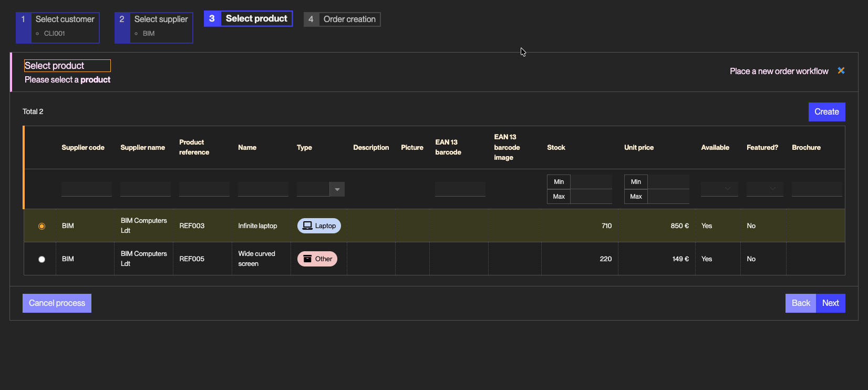Expand the Available filter dropdown

tap(719, 189)
